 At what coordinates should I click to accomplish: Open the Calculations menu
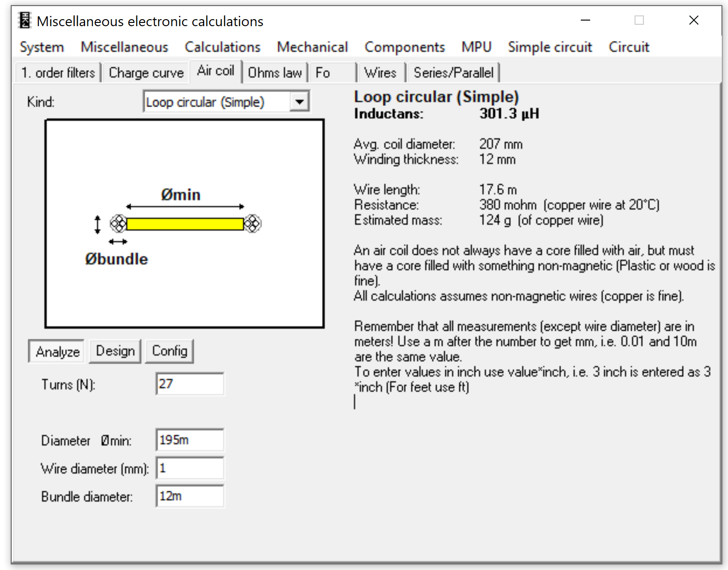(222, 47)
